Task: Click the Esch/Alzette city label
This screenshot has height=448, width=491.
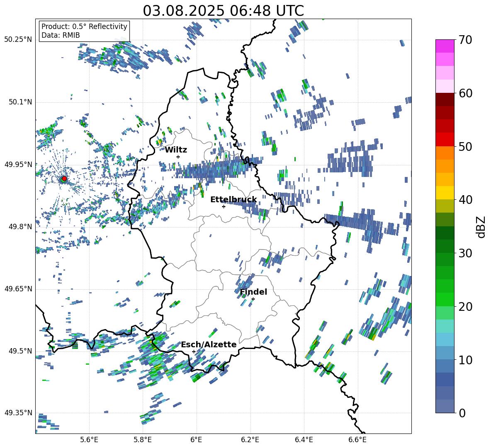Action: (x=209, y=344)
